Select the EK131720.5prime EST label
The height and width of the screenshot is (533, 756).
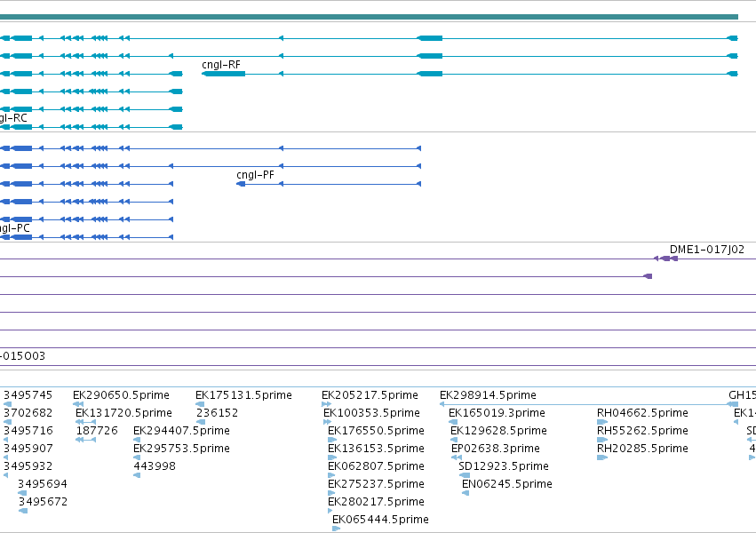tap(123, 413)
